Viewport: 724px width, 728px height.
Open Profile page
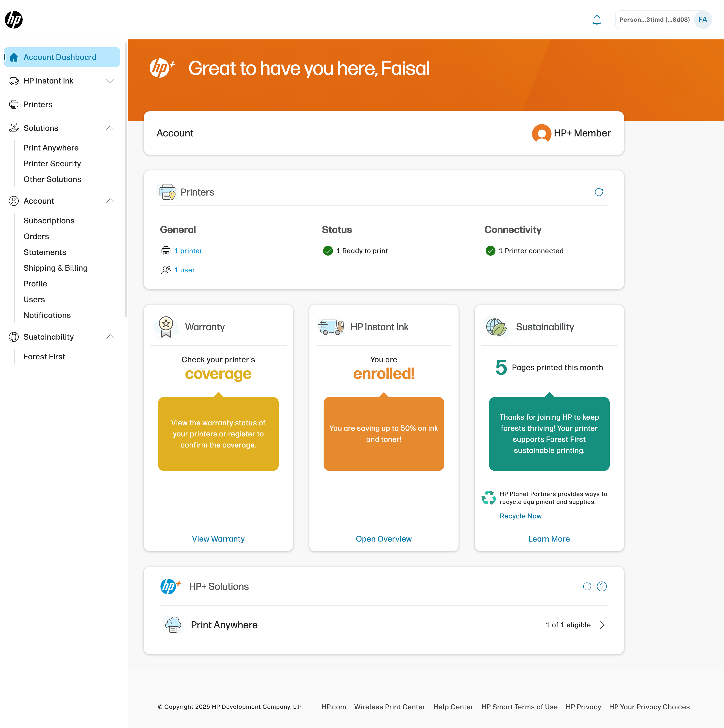coord(35,284)
